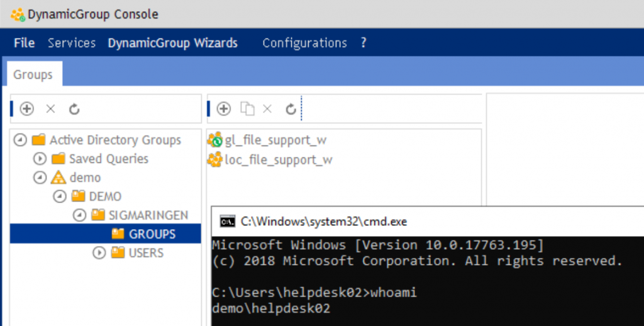This screenshot has height=326, width=644.
Task: Click the copy icon in group list toolbar
Action: click(x=247, y=109)
